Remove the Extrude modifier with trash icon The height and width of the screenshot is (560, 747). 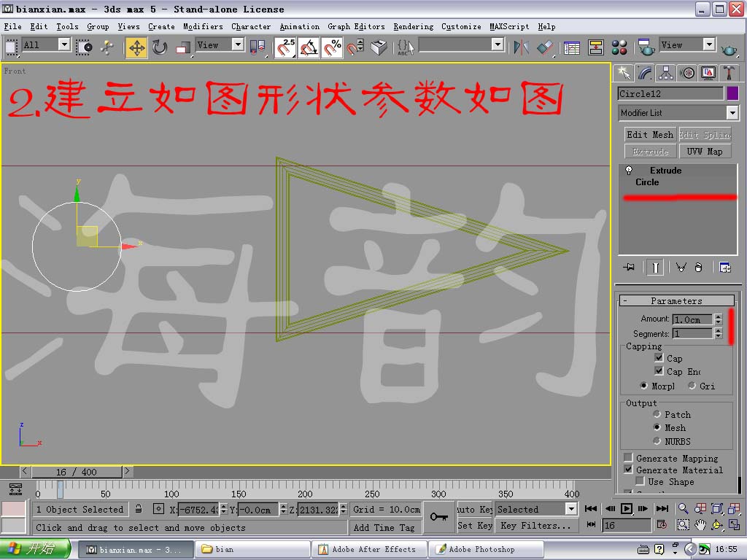coord(699,267)
